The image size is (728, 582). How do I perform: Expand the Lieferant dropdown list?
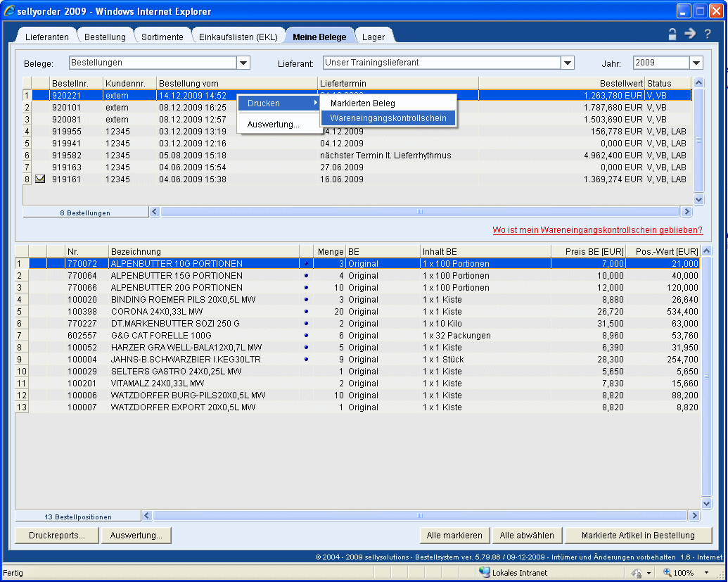pyautogui.click(x=568, y=63)
